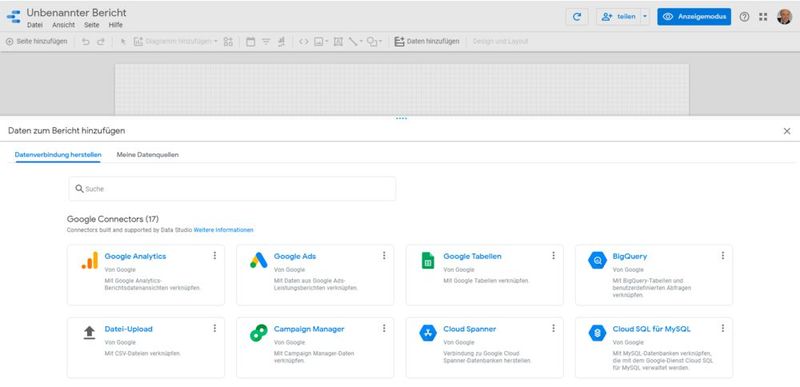Click the Daten zum Bericht hinzufügen heading
Screen dimensions: 800x387
[x=66, y=131]
